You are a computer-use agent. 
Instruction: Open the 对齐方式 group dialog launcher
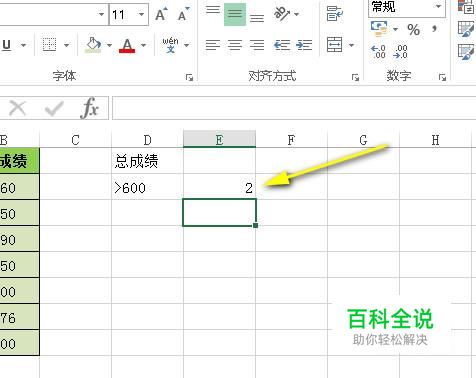click(355, 78)
